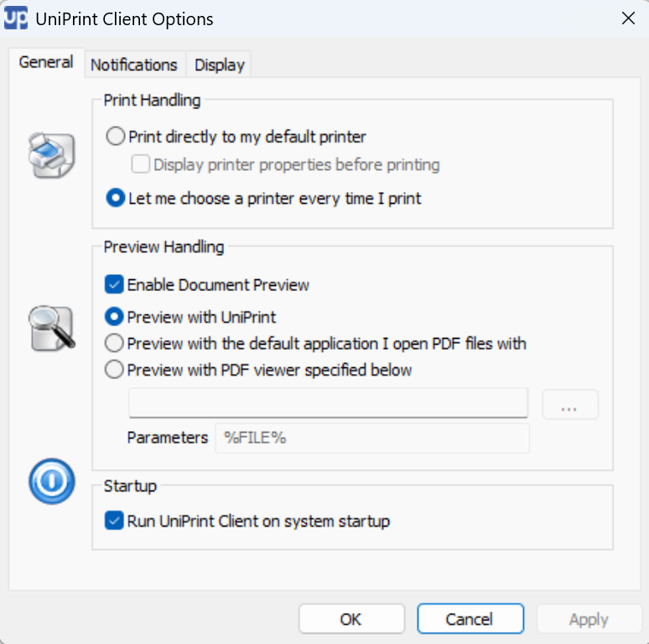Screen dimensions: 649x644
Task: Click the UniPrint logo icon in title bar
Action: click(x=16, y=18)
